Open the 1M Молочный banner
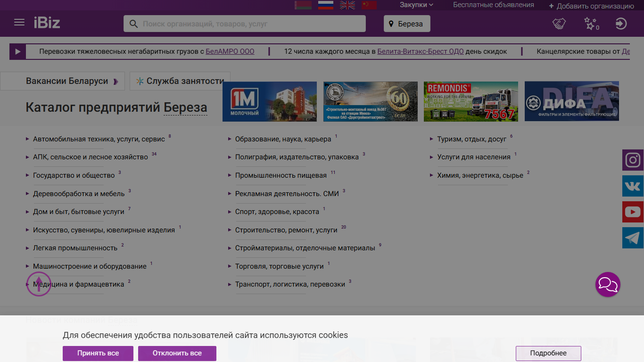Viewport: 644px width, 362px height. (x=270, y=101)
